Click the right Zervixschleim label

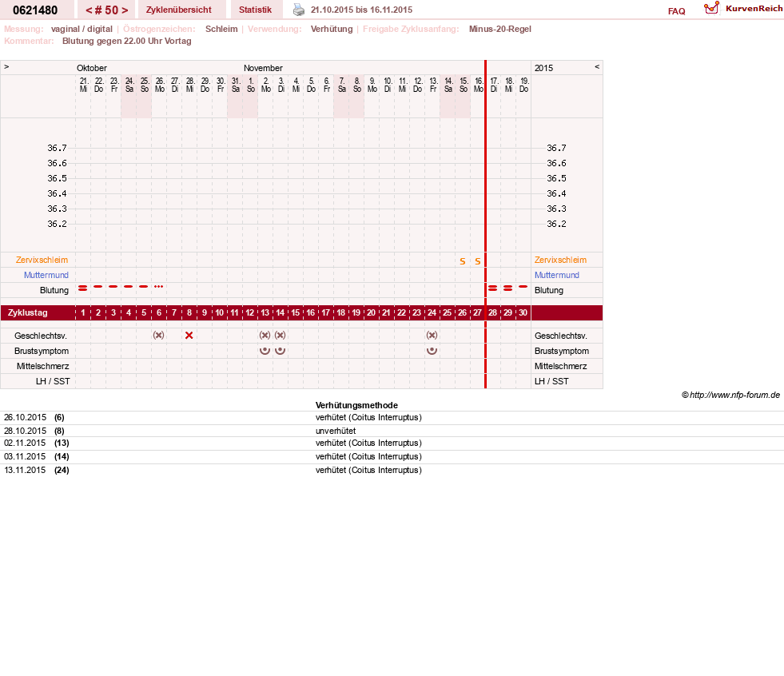(x=560, y=260)
